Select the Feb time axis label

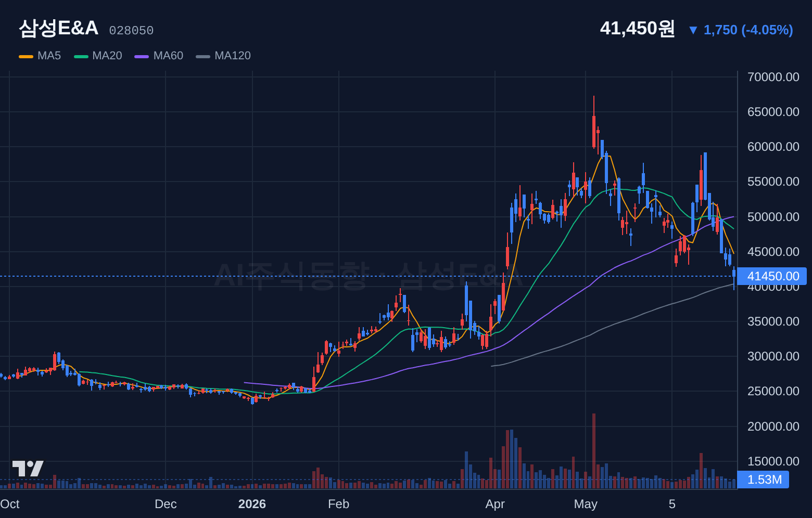click(x=339, y=504)
